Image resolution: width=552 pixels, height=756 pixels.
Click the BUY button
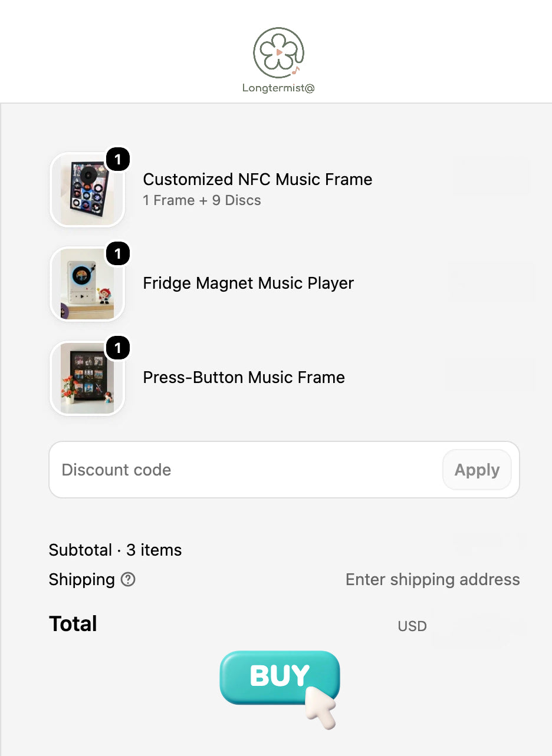[280, 678]
